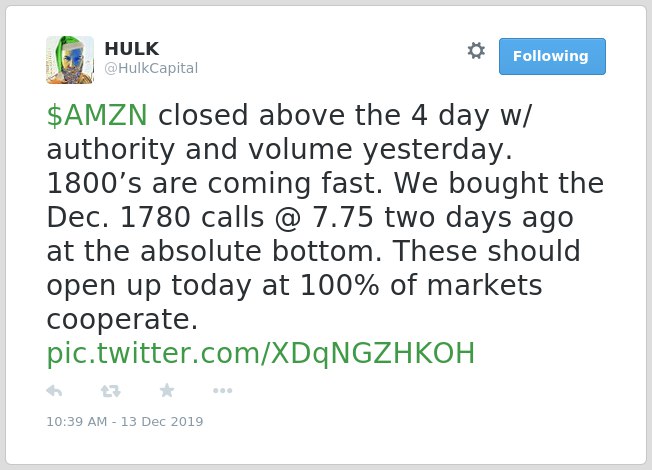652x470 pixels.
Task: Open the 10:39 AM - 13 Dec 2019 timestamp
Action: pos(125,421)
